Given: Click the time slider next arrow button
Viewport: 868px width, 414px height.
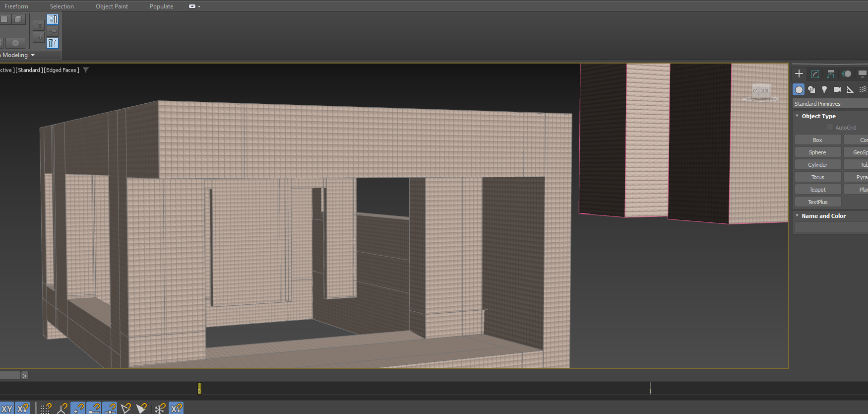Looking at the screenshot, I should click(x=24, y=376).
